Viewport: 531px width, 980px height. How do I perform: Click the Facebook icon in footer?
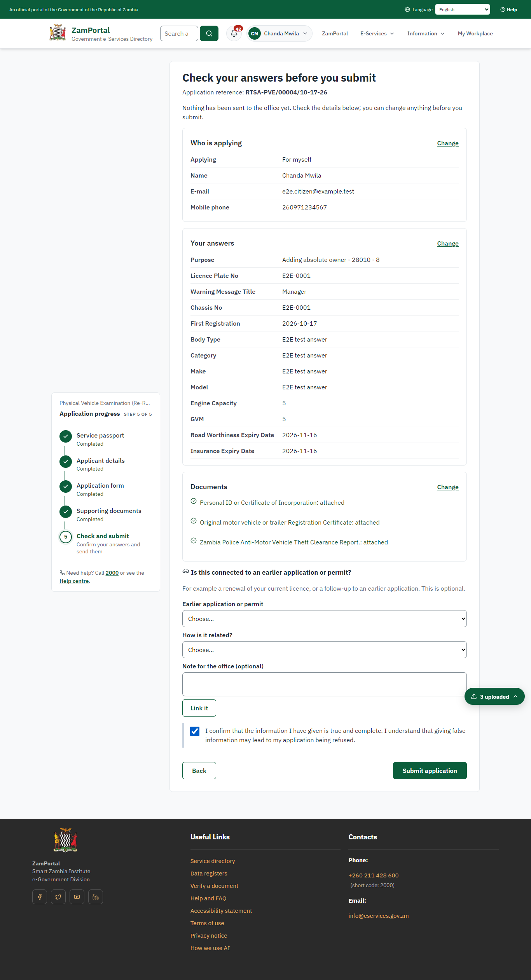pos(40,897)
